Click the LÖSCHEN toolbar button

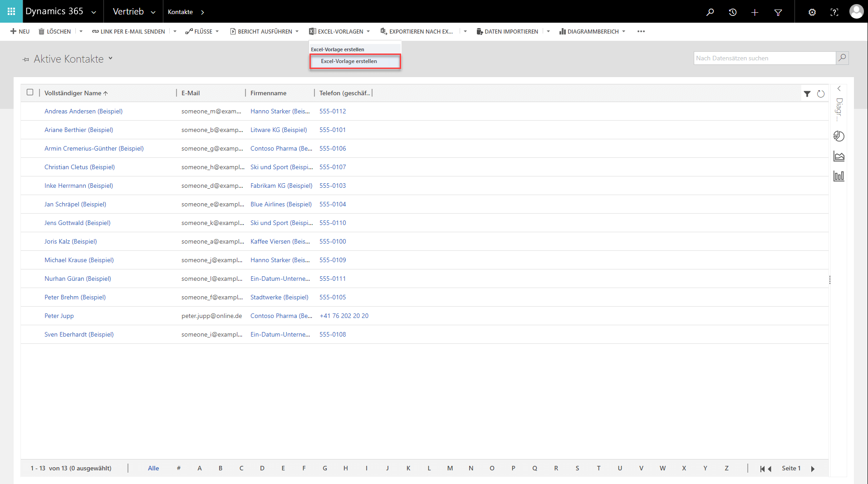(54, 31)
